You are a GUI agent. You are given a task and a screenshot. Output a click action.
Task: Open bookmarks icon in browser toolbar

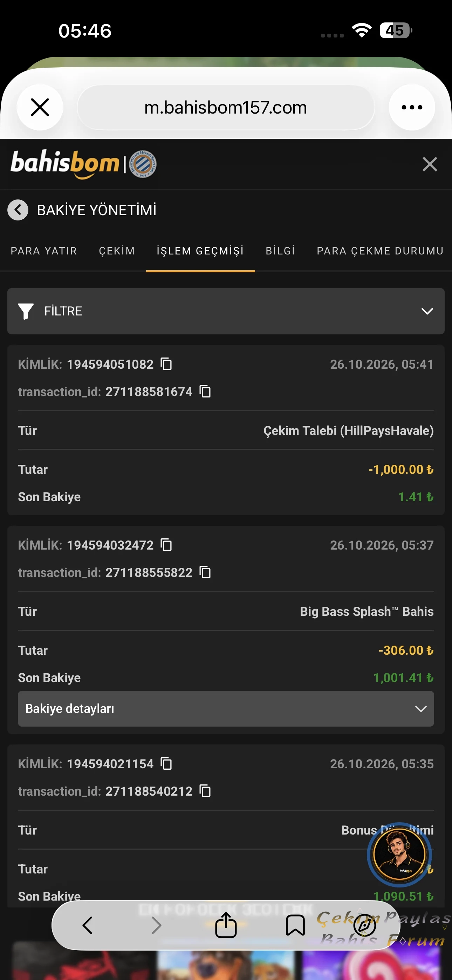pyautogui.click(x=295, y=925)
